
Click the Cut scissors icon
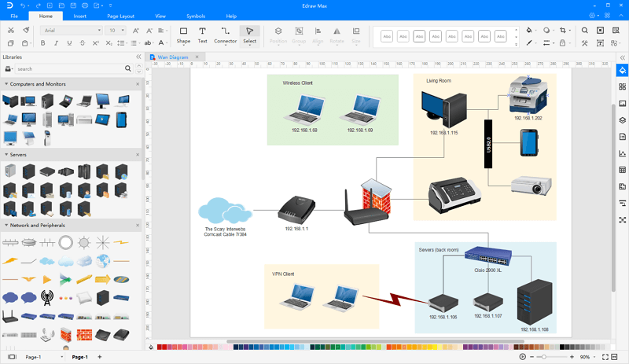point(11,31)
